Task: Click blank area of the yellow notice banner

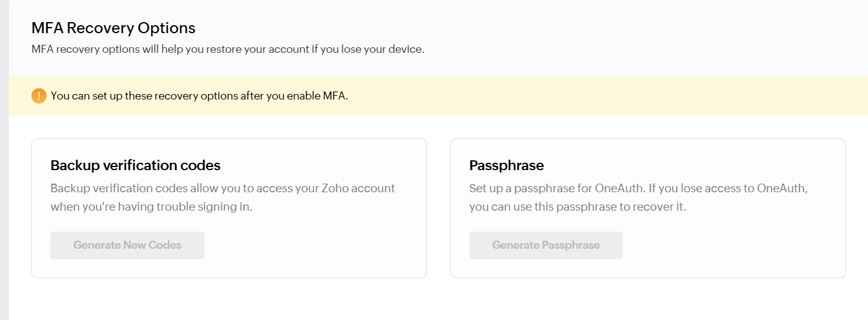Action: pos(614,96)
